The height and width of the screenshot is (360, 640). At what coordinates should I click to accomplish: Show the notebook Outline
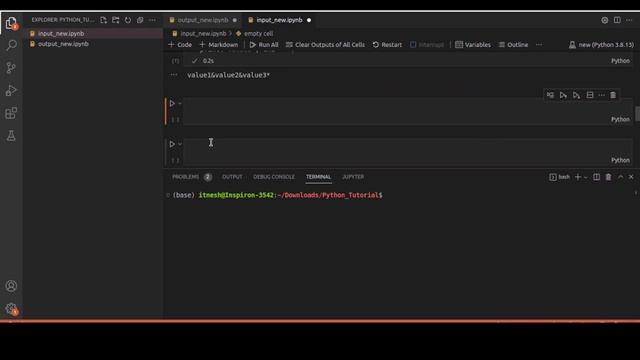[513, 44]
